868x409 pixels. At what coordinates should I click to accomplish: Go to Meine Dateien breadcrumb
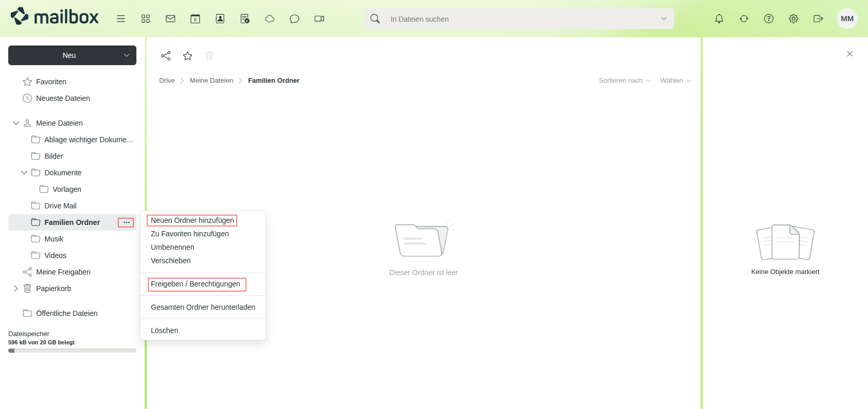[211, 81]
